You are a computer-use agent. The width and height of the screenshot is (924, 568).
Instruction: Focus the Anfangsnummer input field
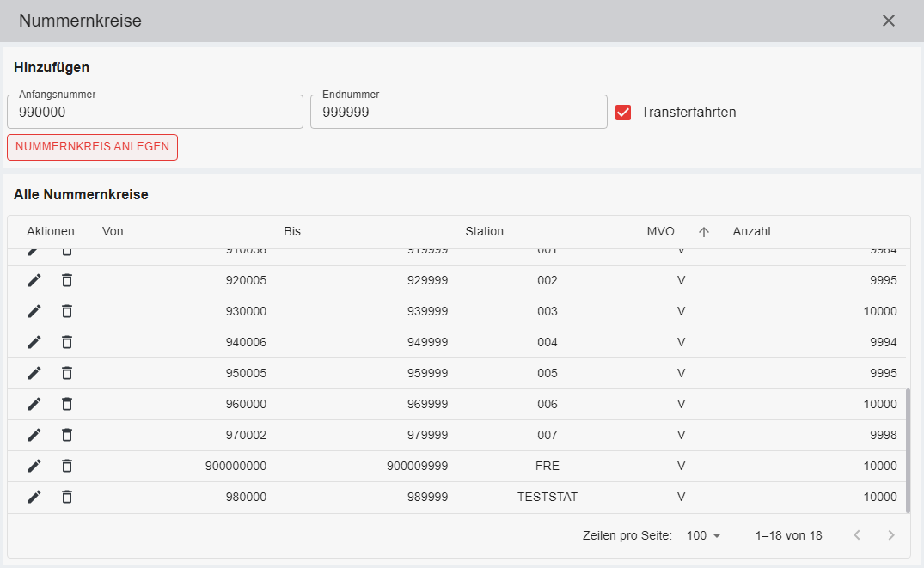click(x=155, y=112)
